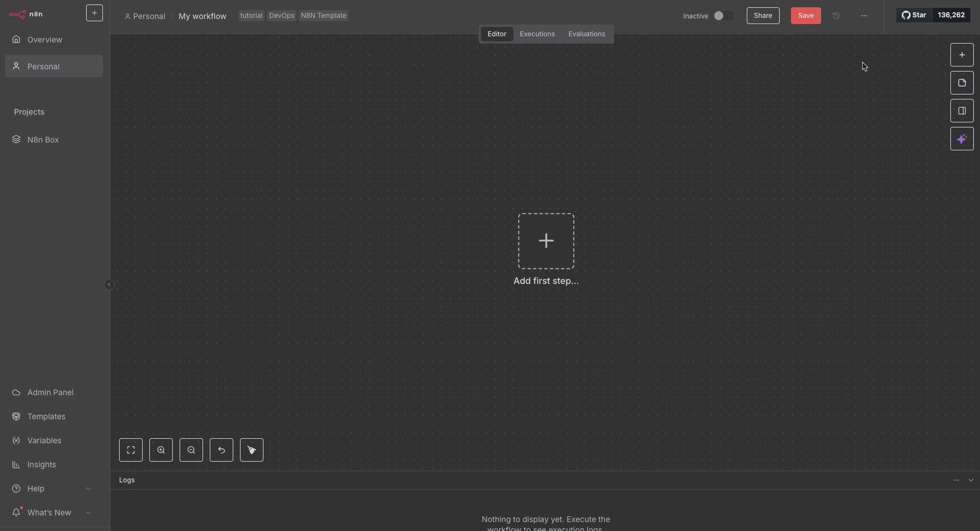Screen dimensions: 980x531
Task: Open the nodes panel with plus icon
Action: tap(962, 55)
